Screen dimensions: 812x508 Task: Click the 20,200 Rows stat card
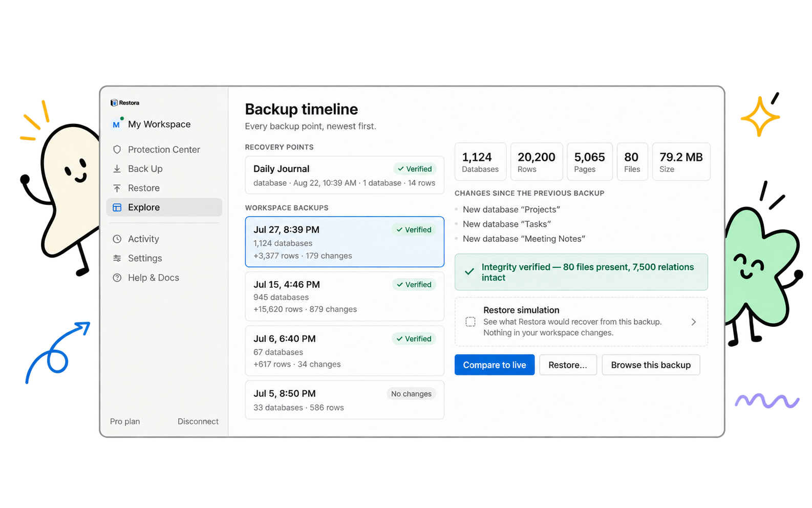point(537,162)
